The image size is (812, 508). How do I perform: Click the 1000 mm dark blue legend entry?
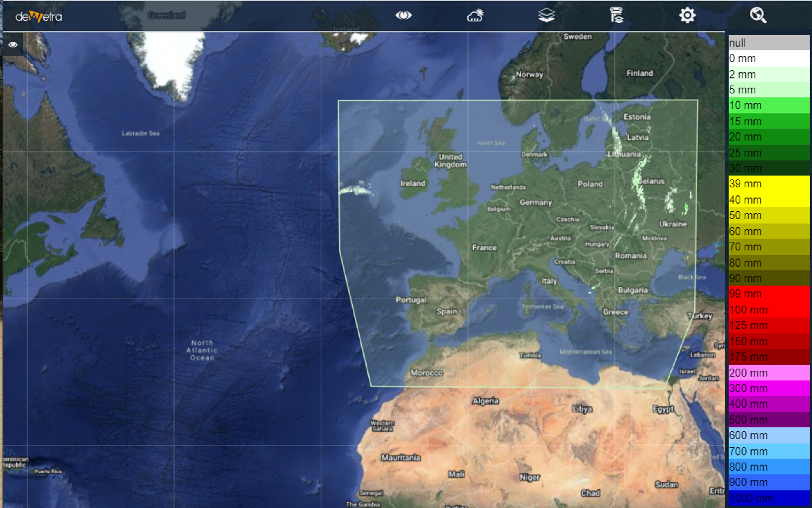769,498
